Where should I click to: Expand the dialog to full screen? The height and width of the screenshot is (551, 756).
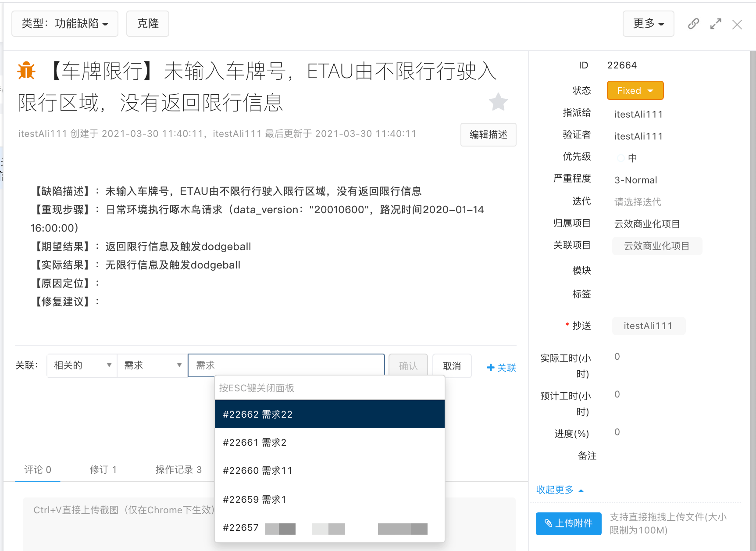click(x=716, y=24)
